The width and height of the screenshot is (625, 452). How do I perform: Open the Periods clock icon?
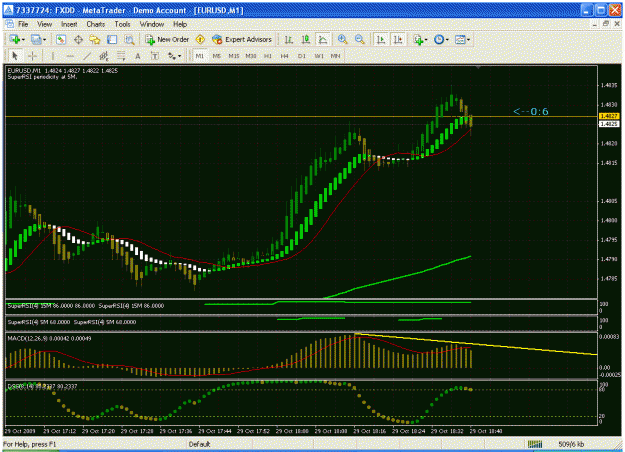coord(439,39)
